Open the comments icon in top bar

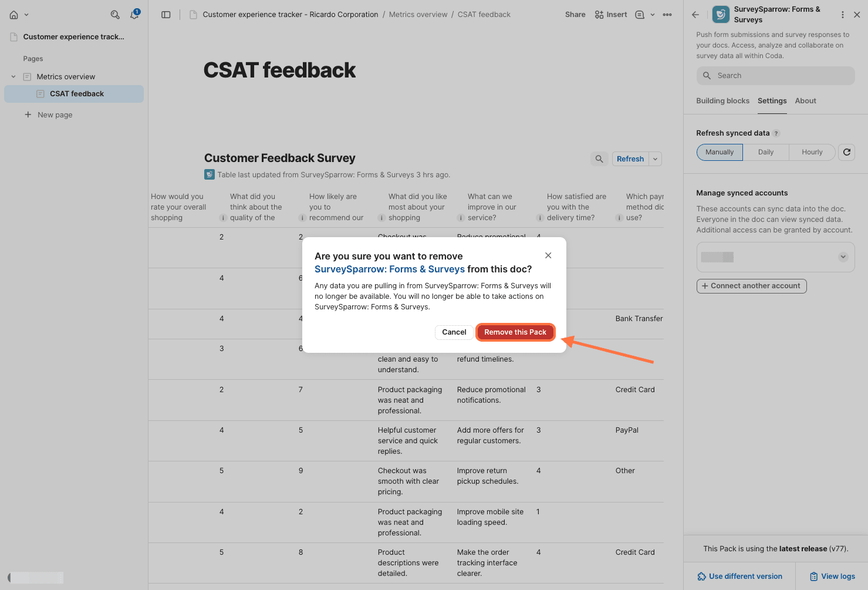tap(640, 15)
